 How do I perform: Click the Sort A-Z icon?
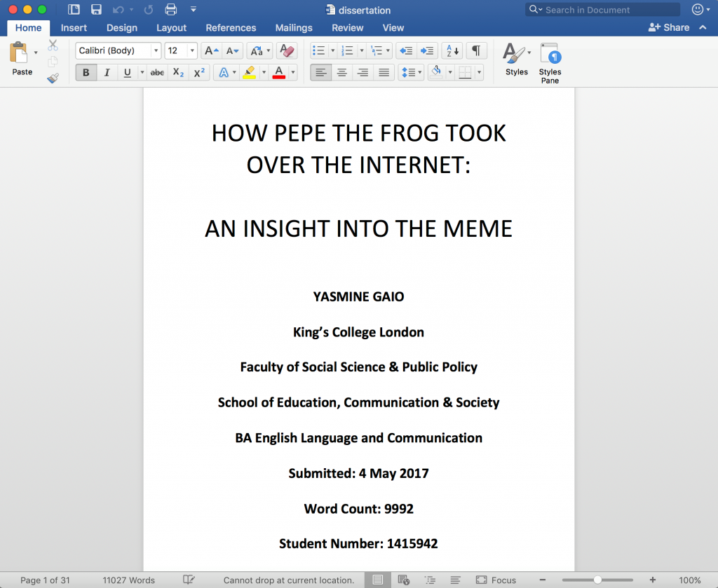[x=452, y=50]
